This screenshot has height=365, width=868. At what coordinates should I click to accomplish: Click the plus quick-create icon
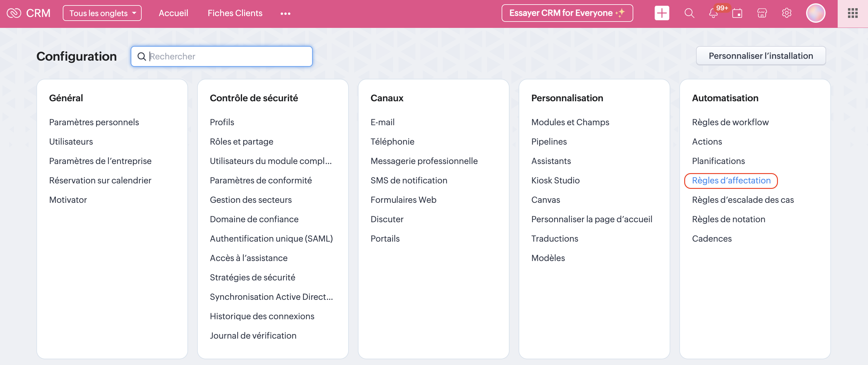point(661,13)
